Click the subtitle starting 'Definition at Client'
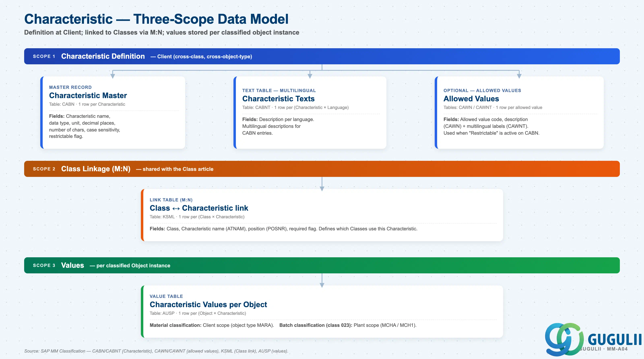The image size is (644, 359). pyautogui.click(x=161, y=32)
